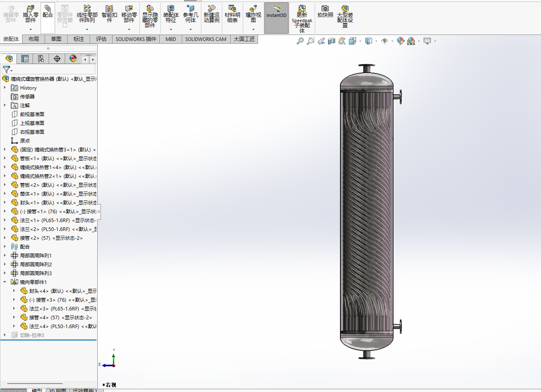Click the panel tabs left scroll arrow
Image resolution: width=541 pixels, height=392 pixels.
click(x=85, y=59)
